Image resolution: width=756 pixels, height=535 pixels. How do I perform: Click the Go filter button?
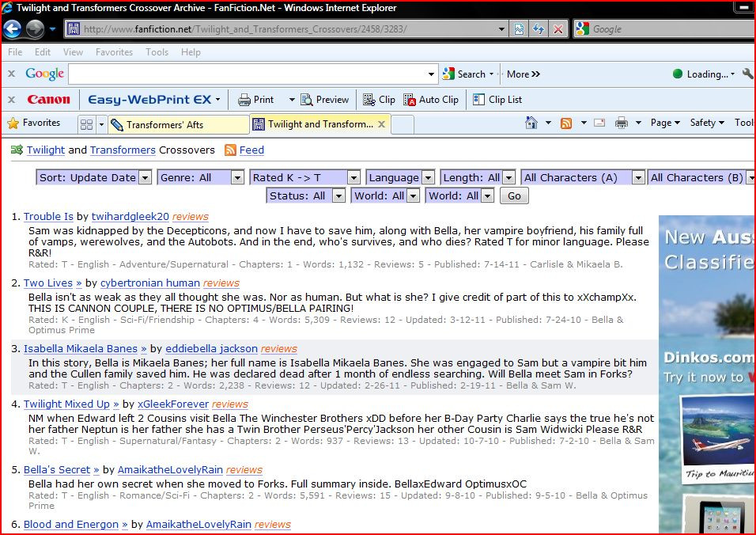[x=514, y=195]
